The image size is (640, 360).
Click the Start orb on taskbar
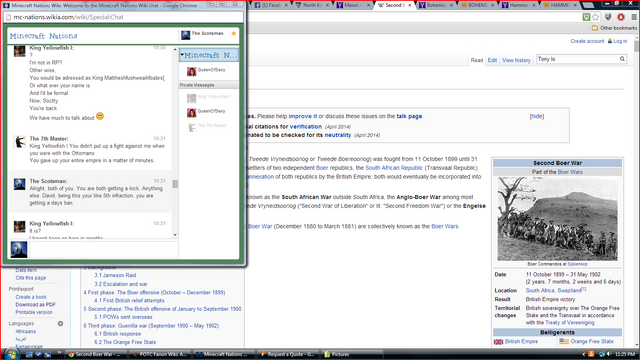click(10, 354)
